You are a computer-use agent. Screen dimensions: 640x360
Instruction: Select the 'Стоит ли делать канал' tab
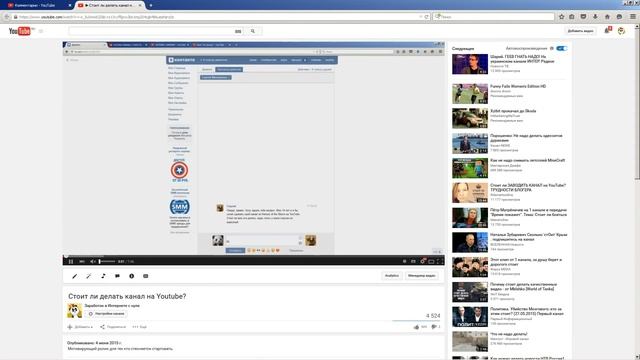110,5
